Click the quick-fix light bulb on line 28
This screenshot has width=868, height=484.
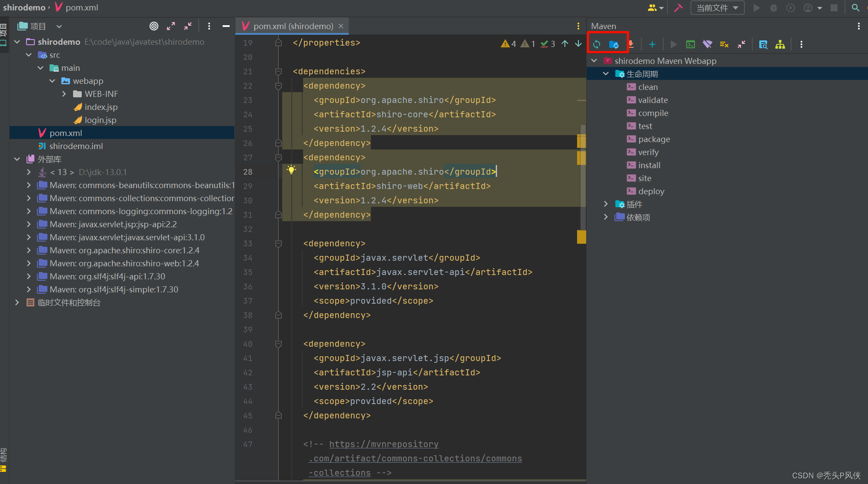[x=291, y=170]
